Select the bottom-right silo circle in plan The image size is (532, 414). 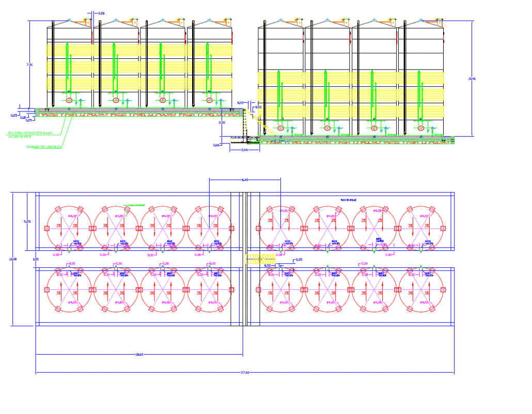[422, 290]
